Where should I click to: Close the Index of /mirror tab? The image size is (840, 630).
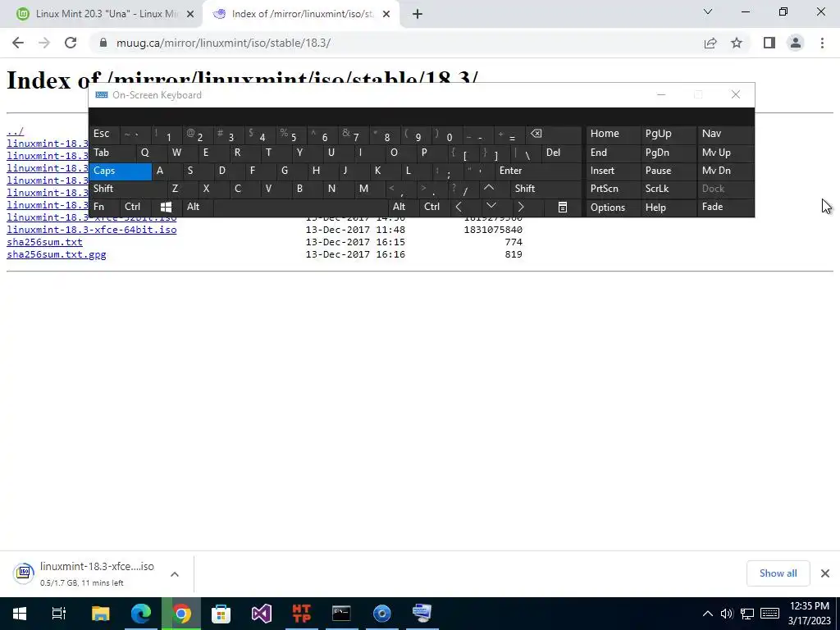tap(386, 15)
